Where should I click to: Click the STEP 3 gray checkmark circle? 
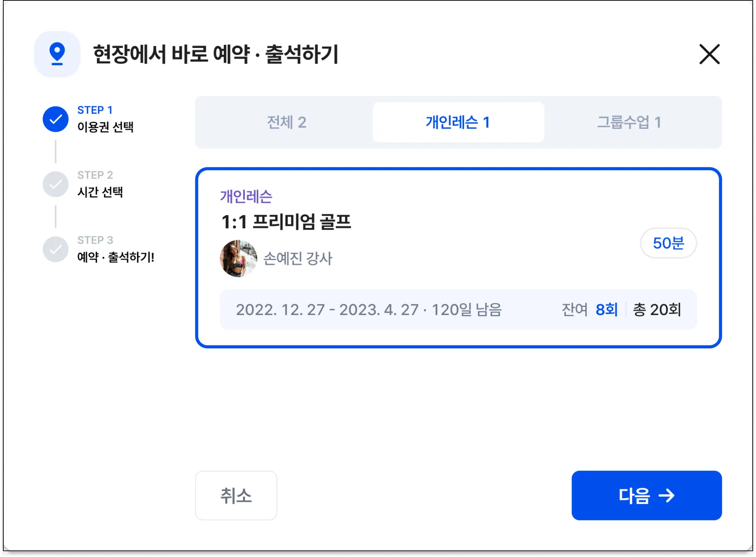[56, 249]
